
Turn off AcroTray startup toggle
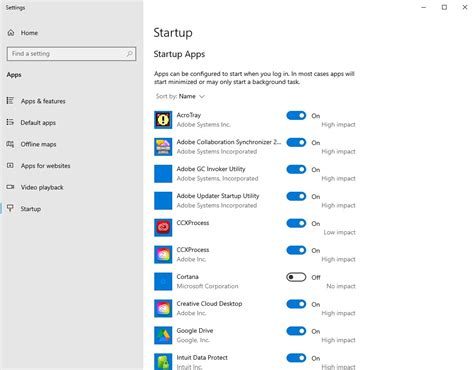point(296,115)
